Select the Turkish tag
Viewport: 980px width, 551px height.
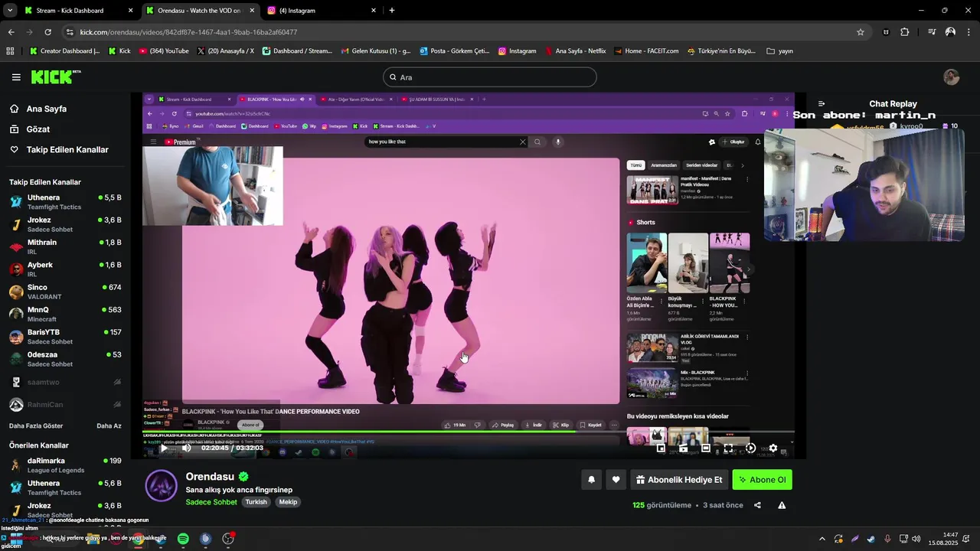point(256,502)
